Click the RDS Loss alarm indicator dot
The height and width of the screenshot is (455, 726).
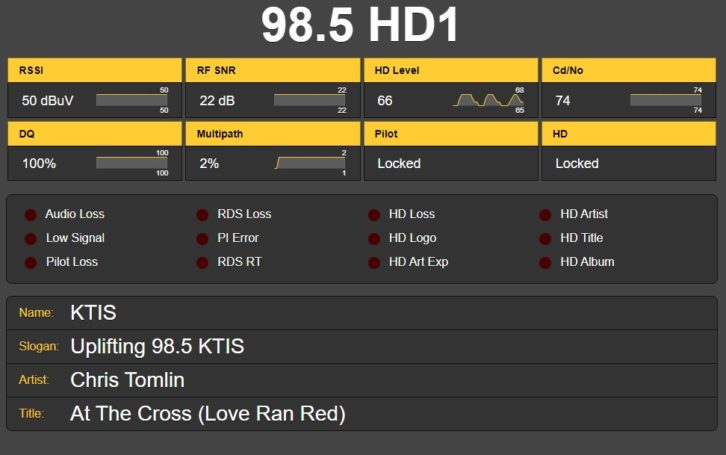coord(202,215)
